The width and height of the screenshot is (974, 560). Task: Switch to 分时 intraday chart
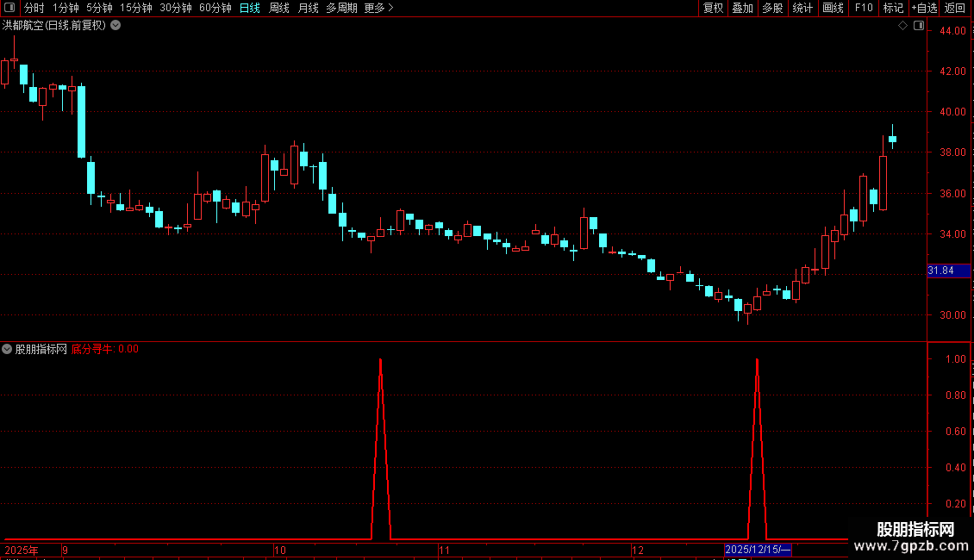tap(34, 8)
